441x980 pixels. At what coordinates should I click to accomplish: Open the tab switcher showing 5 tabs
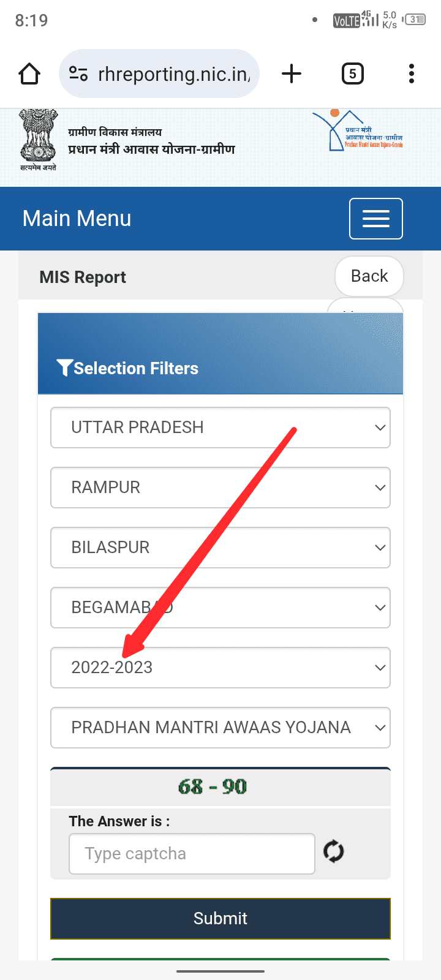point(352,74)
